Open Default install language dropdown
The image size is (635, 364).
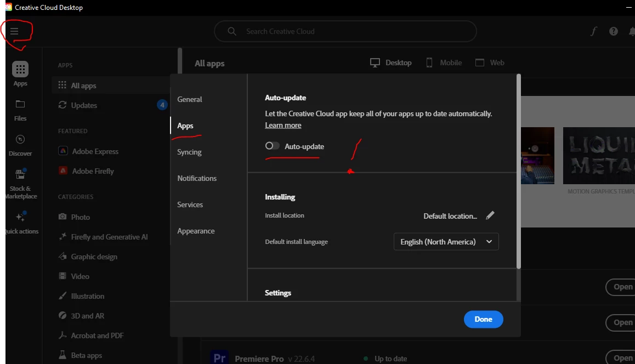tap(446, 242)
